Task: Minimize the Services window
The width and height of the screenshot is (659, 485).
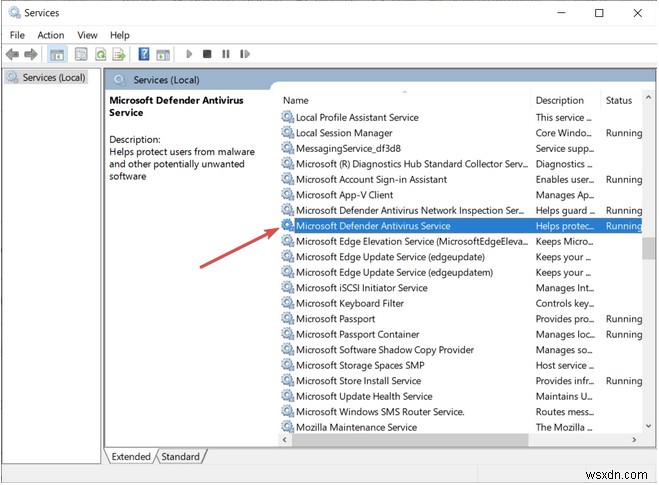Action: [561, 13]
